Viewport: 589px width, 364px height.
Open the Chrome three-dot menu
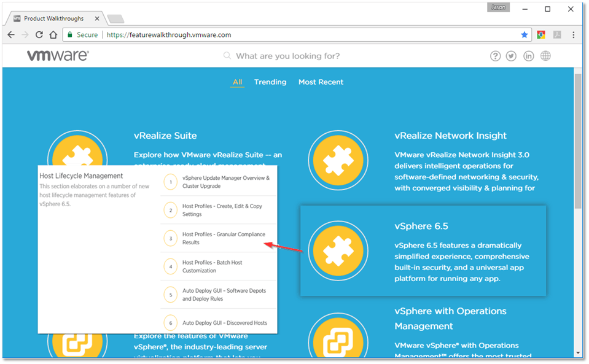tap(573, 35)
